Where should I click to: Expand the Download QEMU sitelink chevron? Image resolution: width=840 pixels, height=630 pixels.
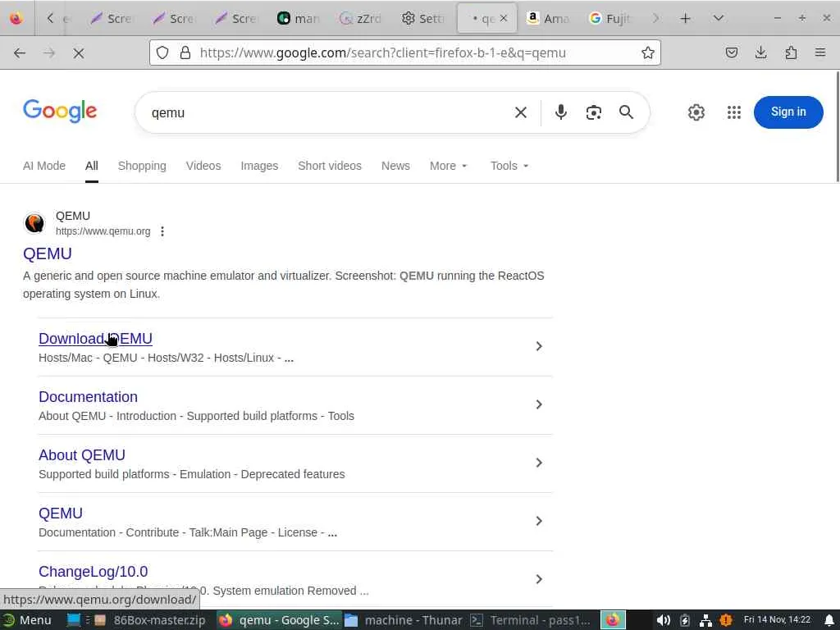tap(539, 347)
